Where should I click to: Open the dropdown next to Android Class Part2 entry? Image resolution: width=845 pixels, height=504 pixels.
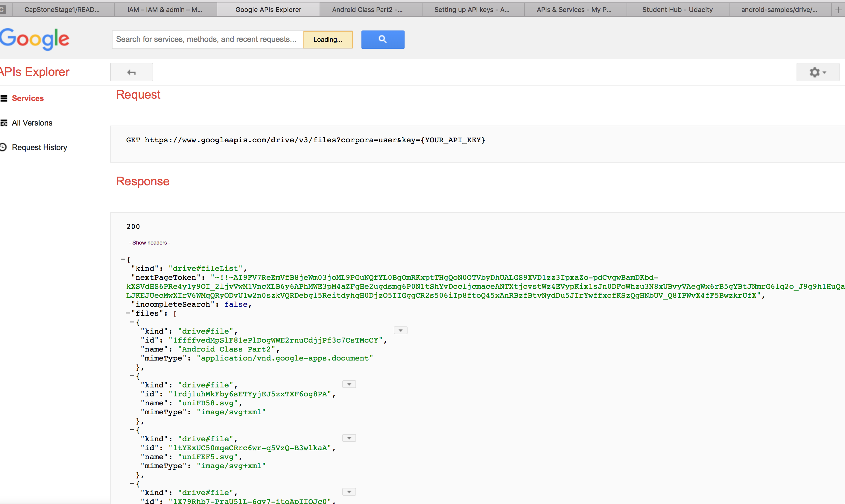tap(400, 330)
